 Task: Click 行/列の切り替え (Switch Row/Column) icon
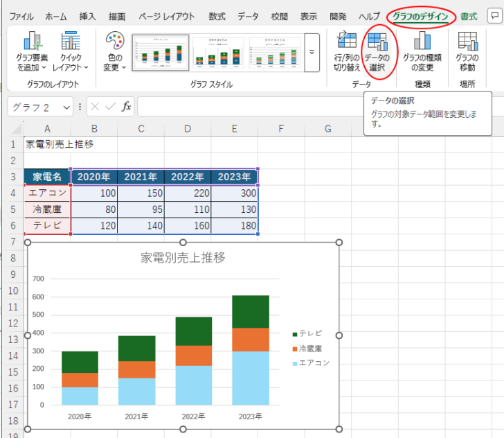tap(346, 42)
